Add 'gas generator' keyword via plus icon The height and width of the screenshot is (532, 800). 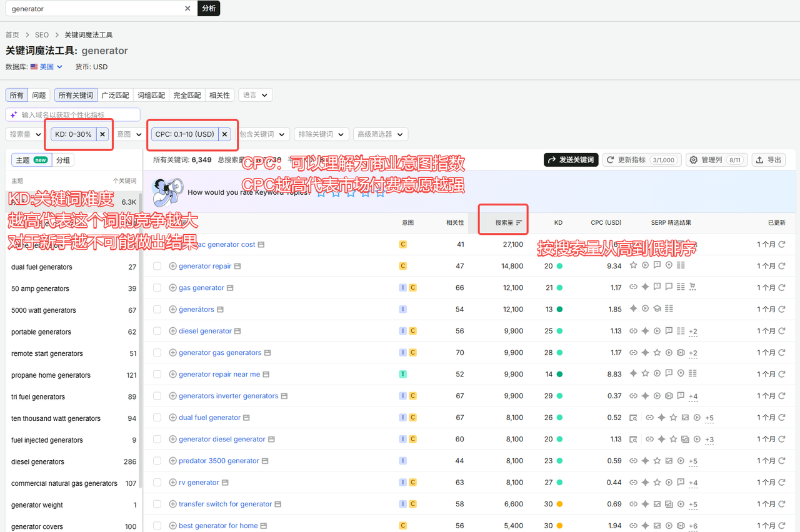(x=173, y=288)
